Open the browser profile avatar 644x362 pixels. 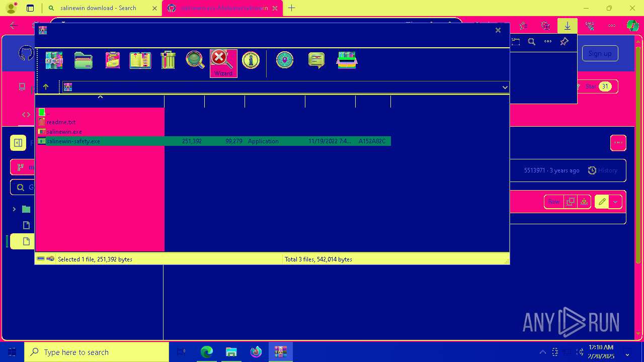coord(11,8)
